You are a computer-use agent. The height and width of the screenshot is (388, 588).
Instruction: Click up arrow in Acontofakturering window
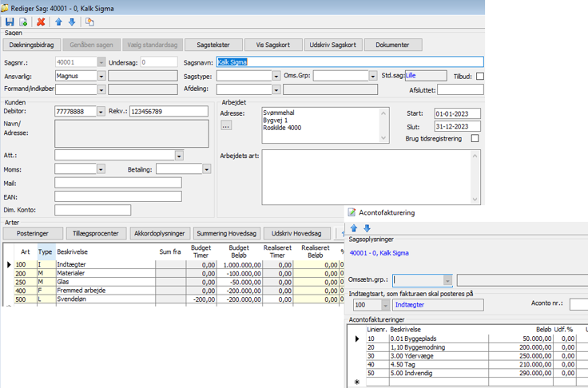(355, 228)
